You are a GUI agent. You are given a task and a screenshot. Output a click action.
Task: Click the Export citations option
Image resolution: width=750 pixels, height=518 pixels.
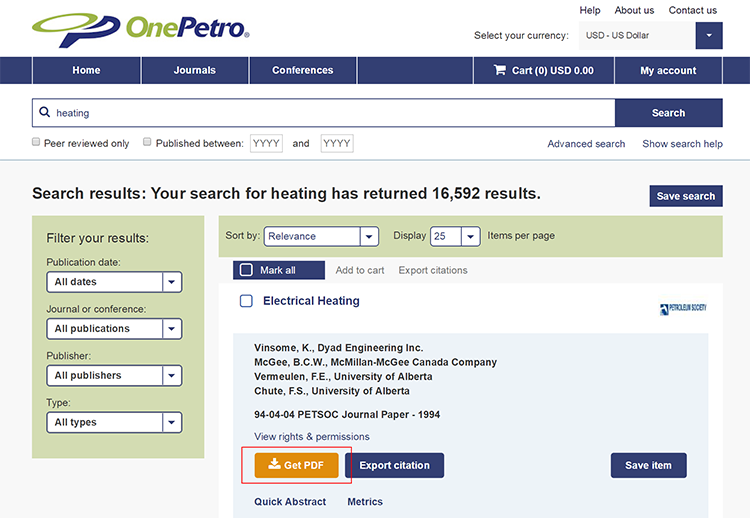coord(433,270)
